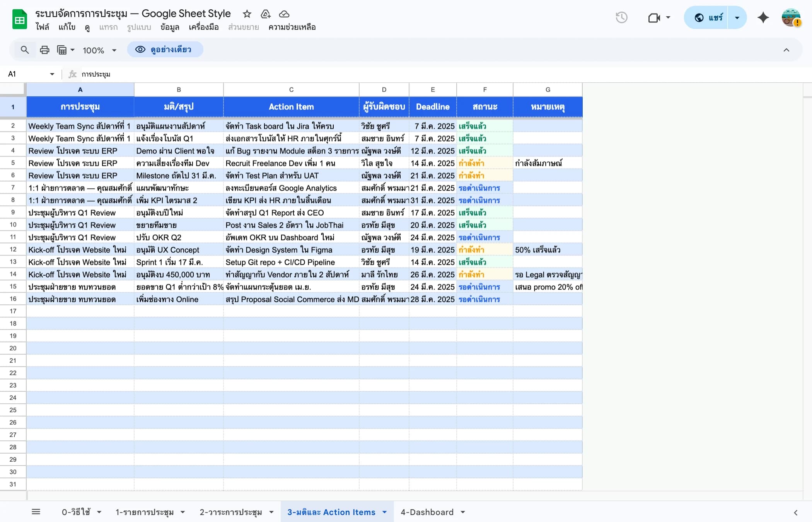Star this spreadsheet
The image size is (812, 522).
click(x=247, y=14)
